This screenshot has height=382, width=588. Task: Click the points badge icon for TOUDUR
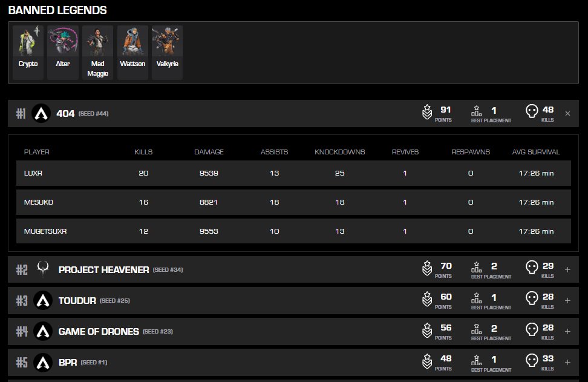(x=427, y=299)
